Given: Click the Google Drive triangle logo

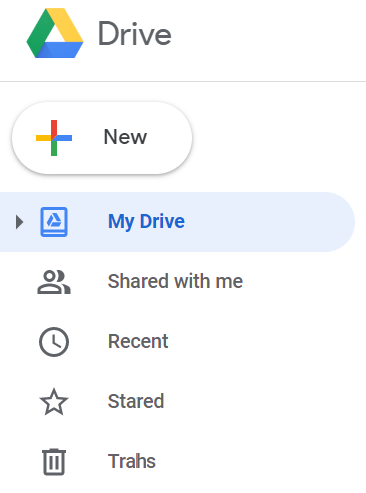Looking at the screenshot, I should pyautogui.click(x=55, y=33).
